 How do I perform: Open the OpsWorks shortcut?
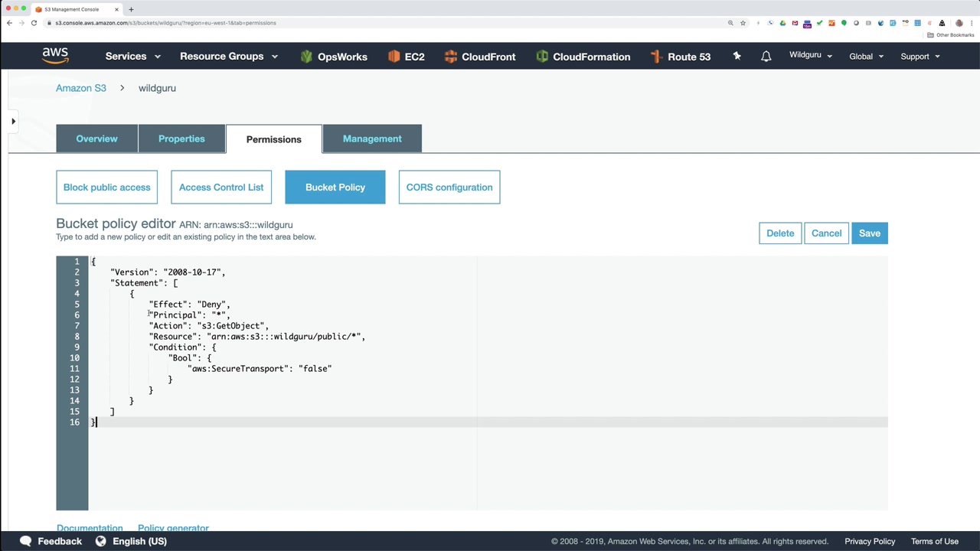pyautogui.click(x=334, y=57)
